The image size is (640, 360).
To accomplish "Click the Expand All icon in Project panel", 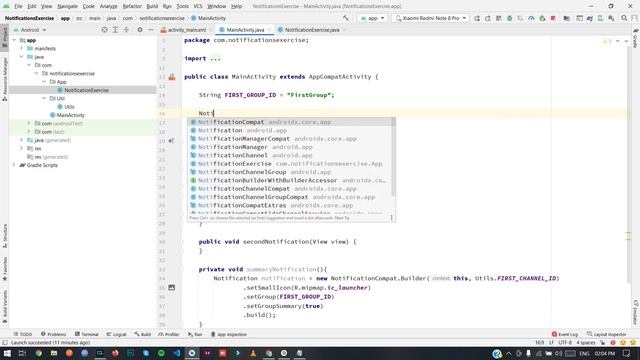I will [x=115, y=30].
